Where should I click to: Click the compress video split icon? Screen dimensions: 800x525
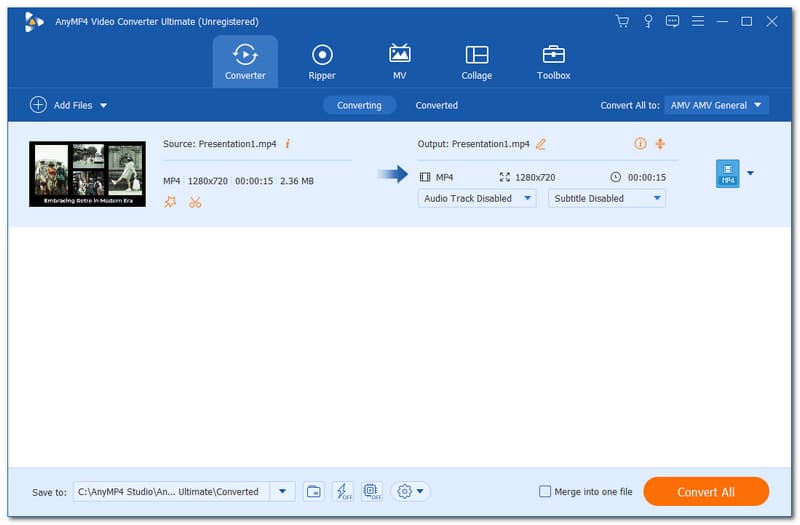click(660, 144)
